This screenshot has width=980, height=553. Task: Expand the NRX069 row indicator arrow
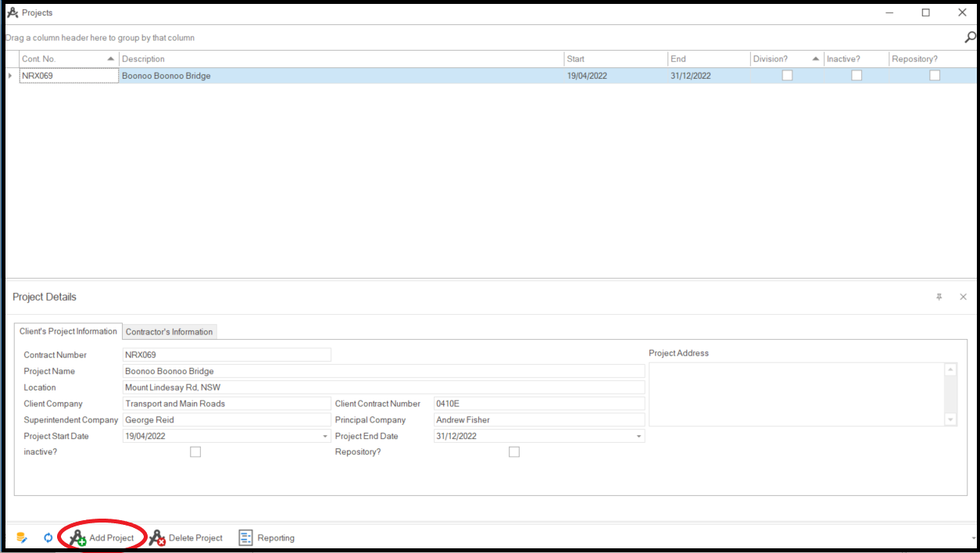[10, 76]
